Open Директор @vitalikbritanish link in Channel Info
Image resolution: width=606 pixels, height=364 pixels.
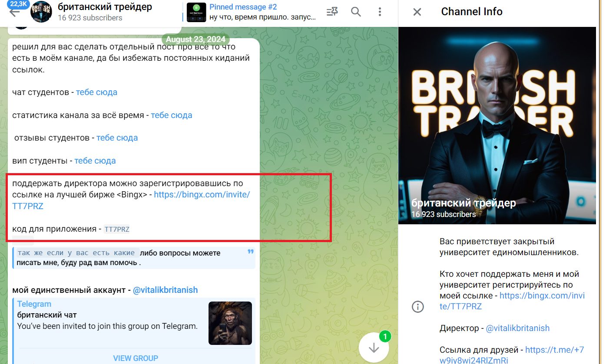pyautogui.click(x=518, y=328)
